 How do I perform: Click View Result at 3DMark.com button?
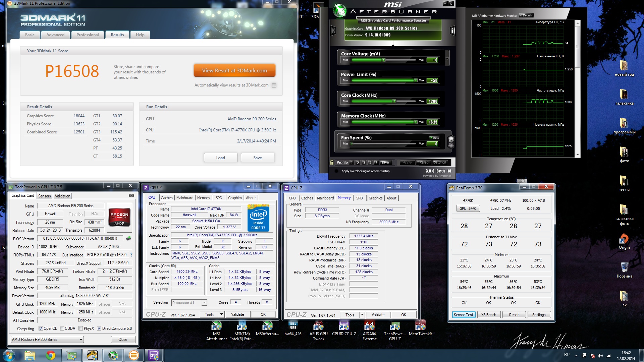[x=234, y=70]
